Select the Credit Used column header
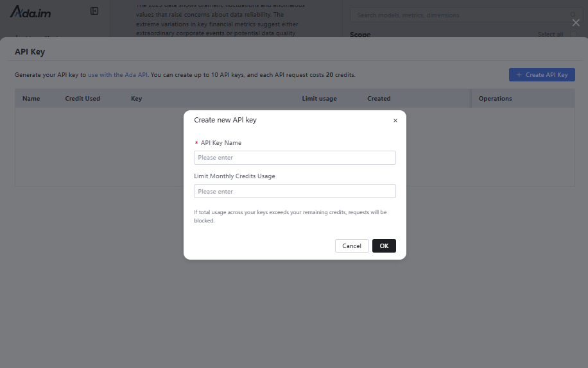Image resolution: width=588 pixels, height=368 pixels. click(83, 99)
